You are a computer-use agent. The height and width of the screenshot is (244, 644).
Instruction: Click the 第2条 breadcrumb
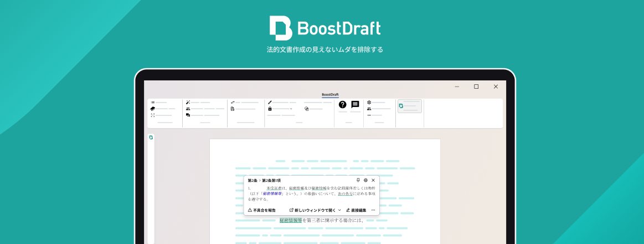[252, 181]
